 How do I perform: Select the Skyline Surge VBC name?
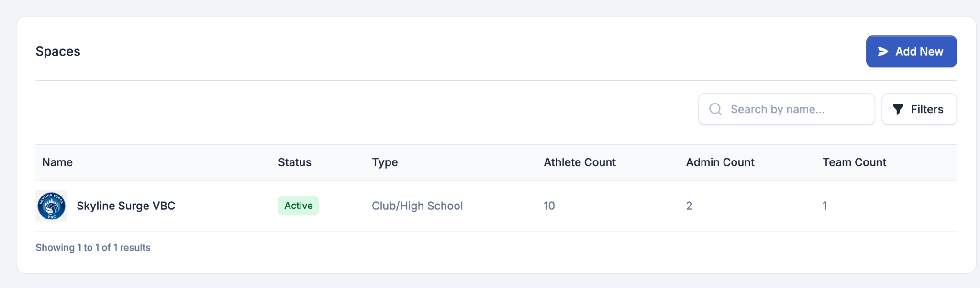(x=126, y=206)
